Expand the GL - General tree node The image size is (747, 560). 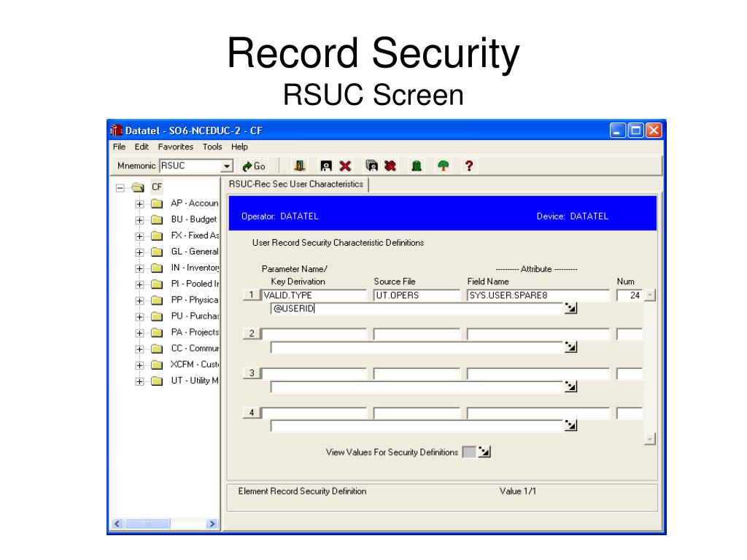coord(139,252)
